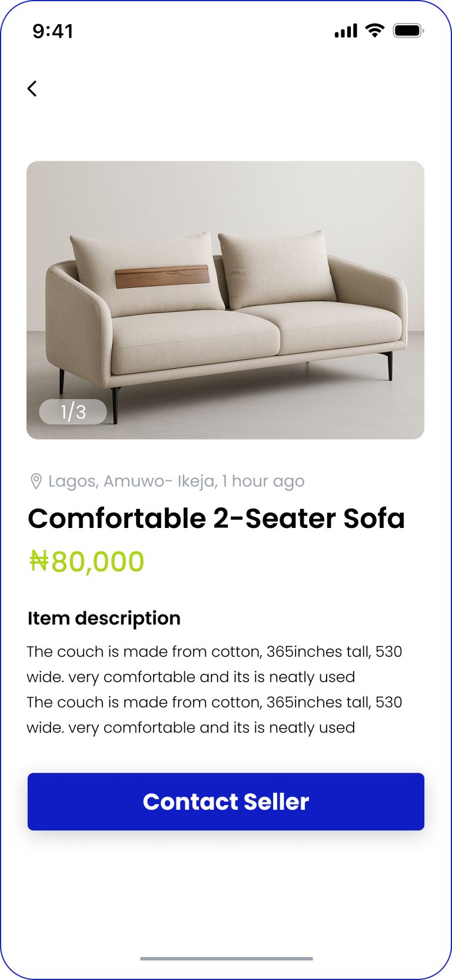Click the "Item description" heading
The image size is (452, 980).
click(104, 618)
